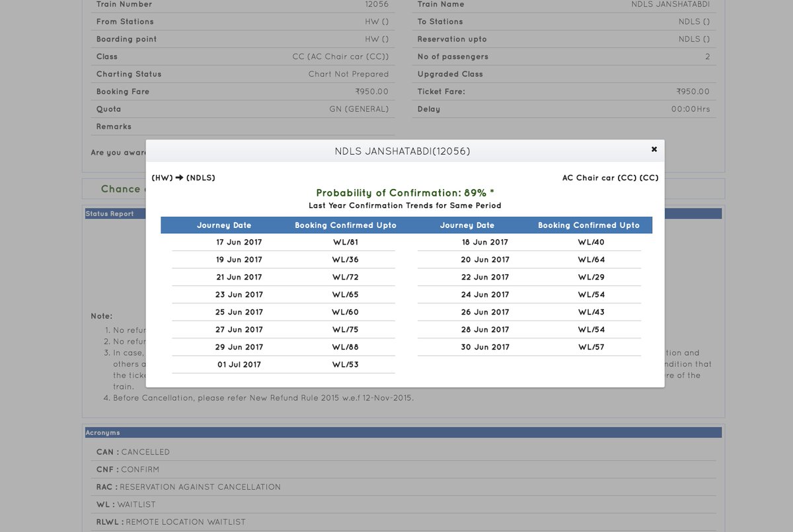The image size is (793, 532).
Task: Select the 29 Jun 2017 journey date
Action: [239, 347]
